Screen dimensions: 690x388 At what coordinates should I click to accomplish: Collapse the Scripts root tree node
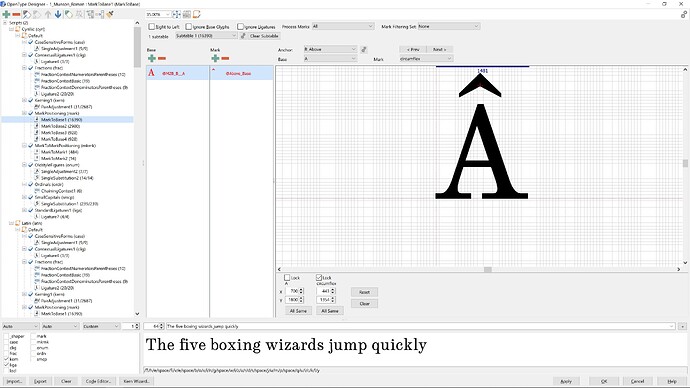[5, 22]
